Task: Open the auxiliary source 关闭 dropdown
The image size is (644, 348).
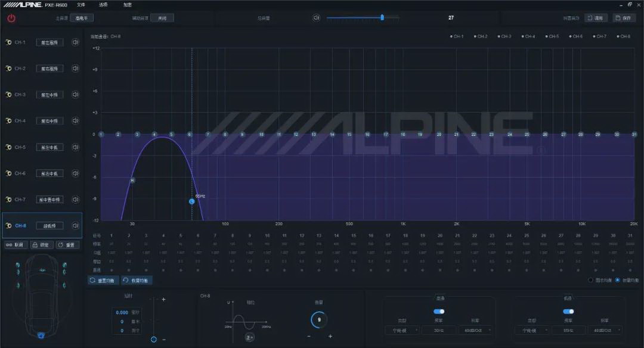Action: tap(162, 18)
